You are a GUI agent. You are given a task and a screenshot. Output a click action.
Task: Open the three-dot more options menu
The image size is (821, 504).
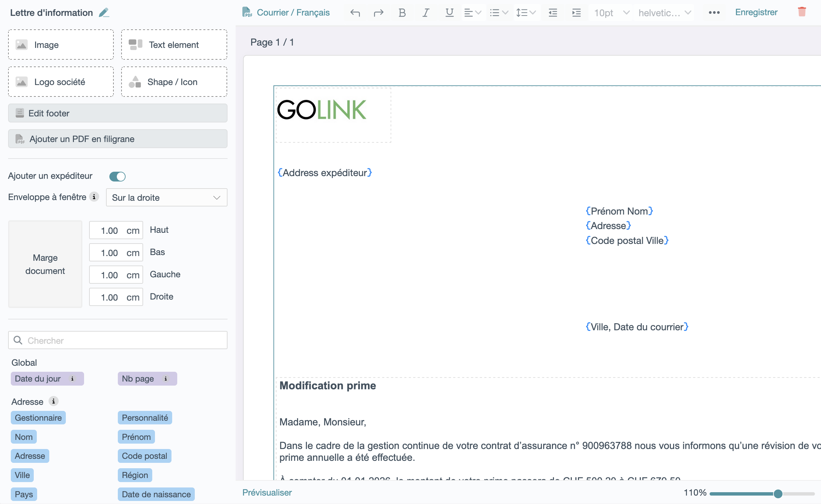714,13
